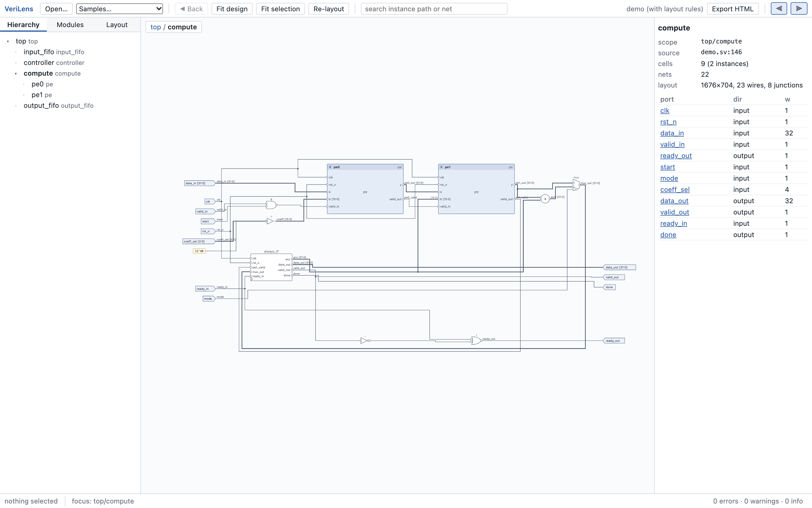Viewport: 812px width, 508px height.
Task: Click the Back button
Action: click(191, 9)
